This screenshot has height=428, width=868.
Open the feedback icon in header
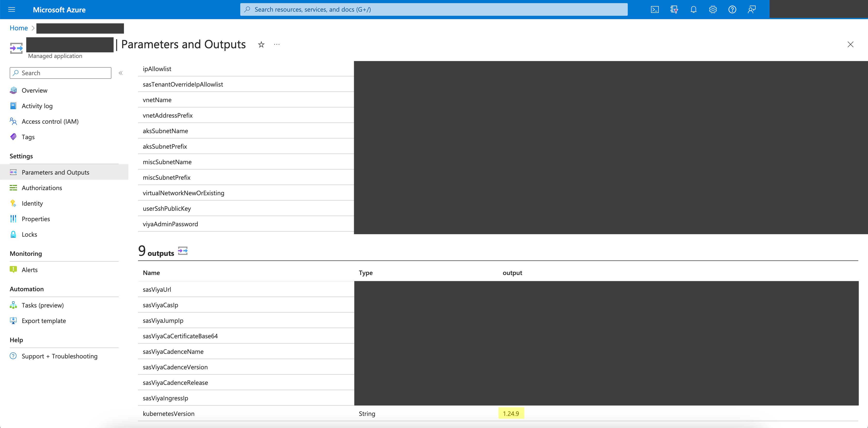tap(752, 9)
